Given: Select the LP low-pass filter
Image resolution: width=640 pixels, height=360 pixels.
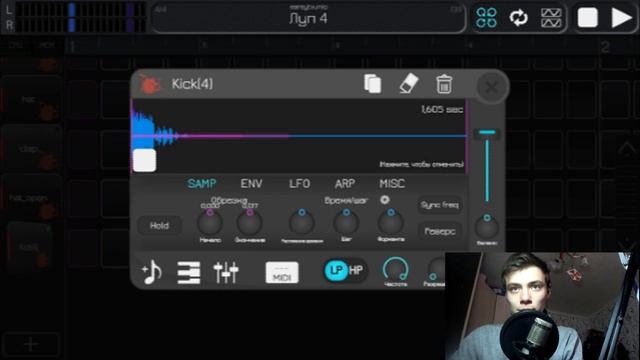Looking at the screenshot, I should pos(336,270).
